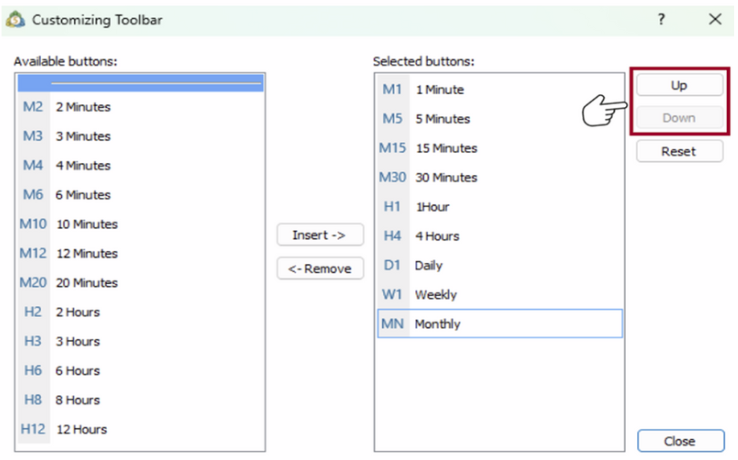The width and height of the screenshot is (738, 460).
Task: Pick 20 Minutes from Available buttons
Action: coord(86,283)
